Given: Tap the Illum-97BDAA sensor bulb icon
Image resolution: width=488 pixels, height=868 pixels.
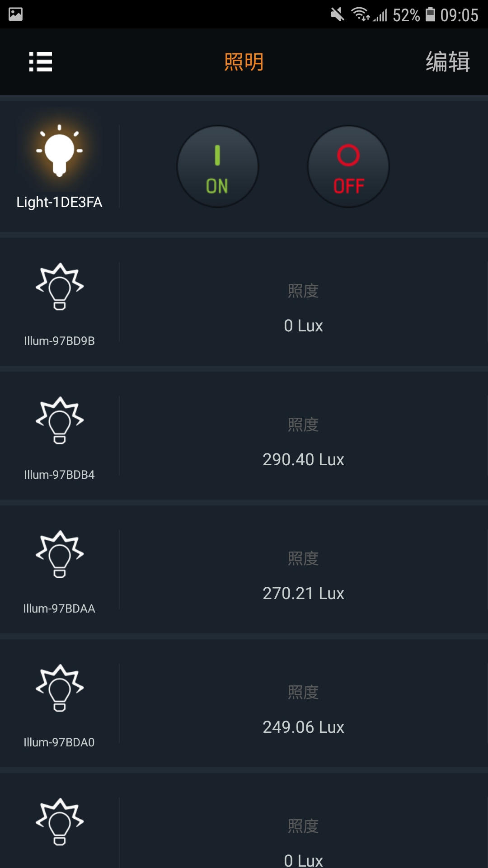Looking at the screenshot, I should click(60, 554).
